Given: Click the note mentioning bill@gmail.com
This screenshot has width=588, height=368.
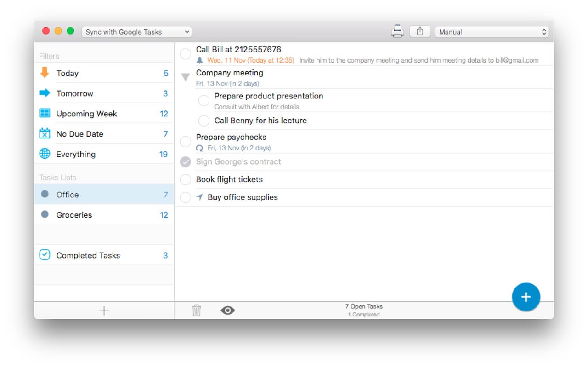Looking at the screenshot, I should [419, 60].
